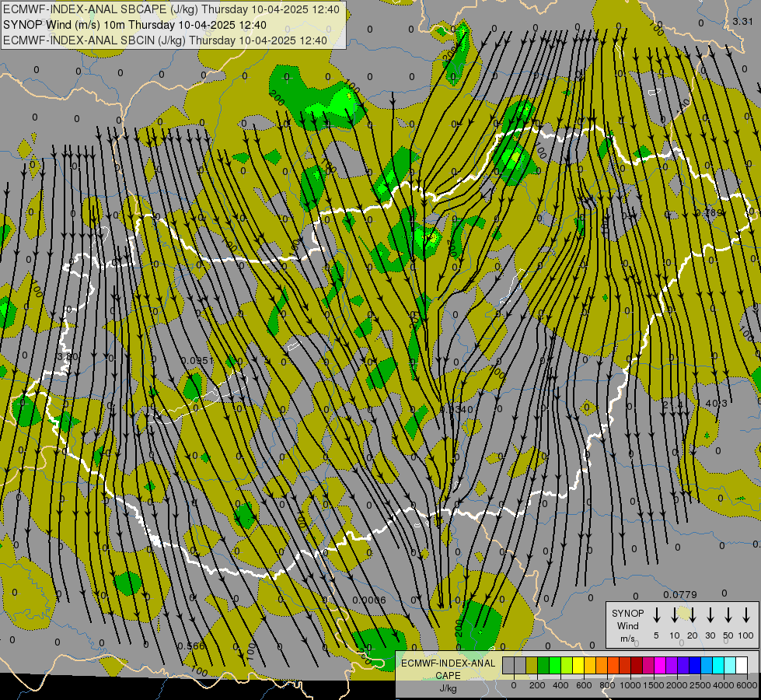Pick the pure blue swatch in CAPE legend
This screenshot has width=761, height=700.
coord(694,665)
